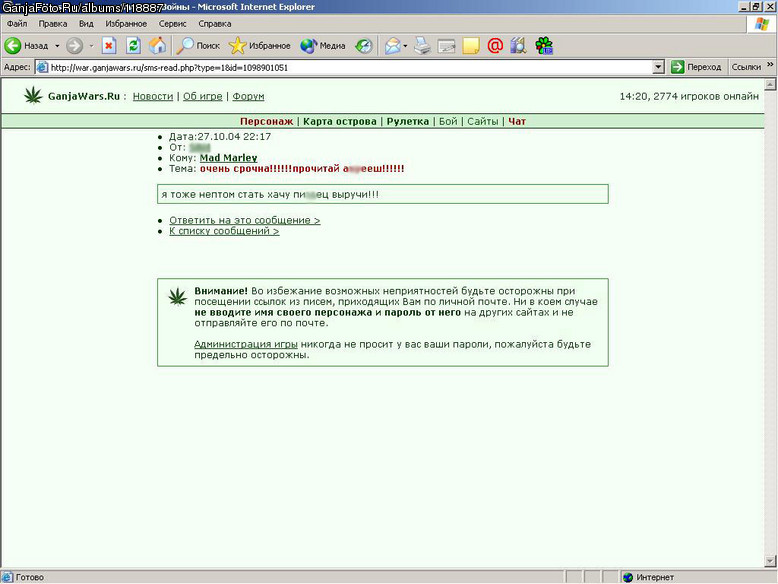Click the address bar URL field

[350, 67]
